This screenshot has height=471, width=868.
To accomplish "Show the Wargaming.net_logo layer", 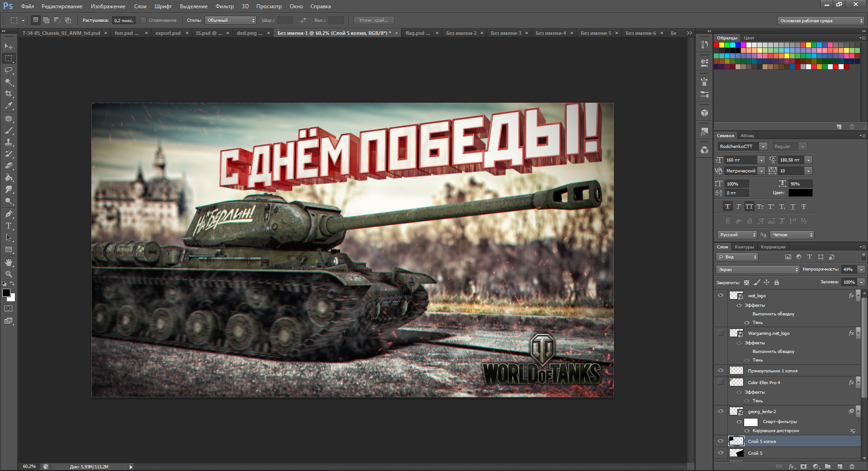I will 721,333.
